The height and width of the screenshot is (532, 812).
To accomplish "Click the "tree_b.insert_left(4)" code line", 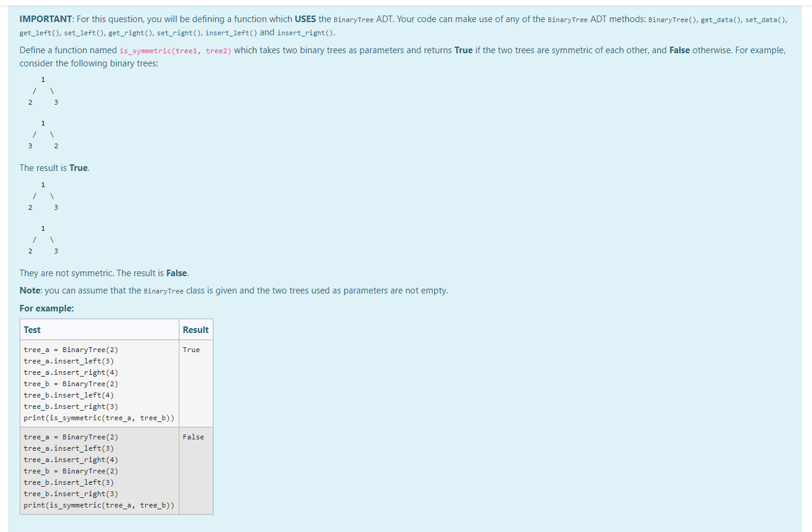I will 69,395.
